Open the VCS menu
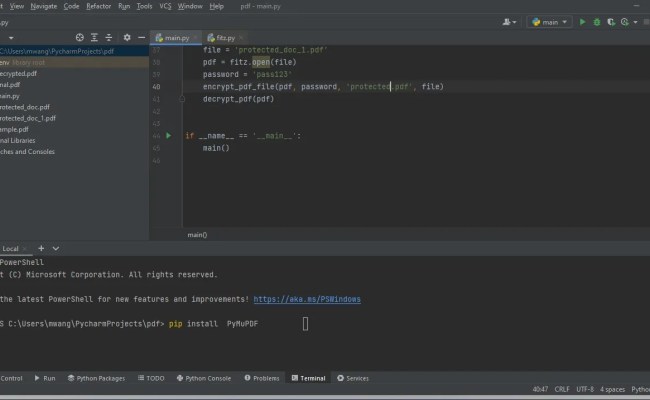Screen dimensions: 650x400 point(165,6)
